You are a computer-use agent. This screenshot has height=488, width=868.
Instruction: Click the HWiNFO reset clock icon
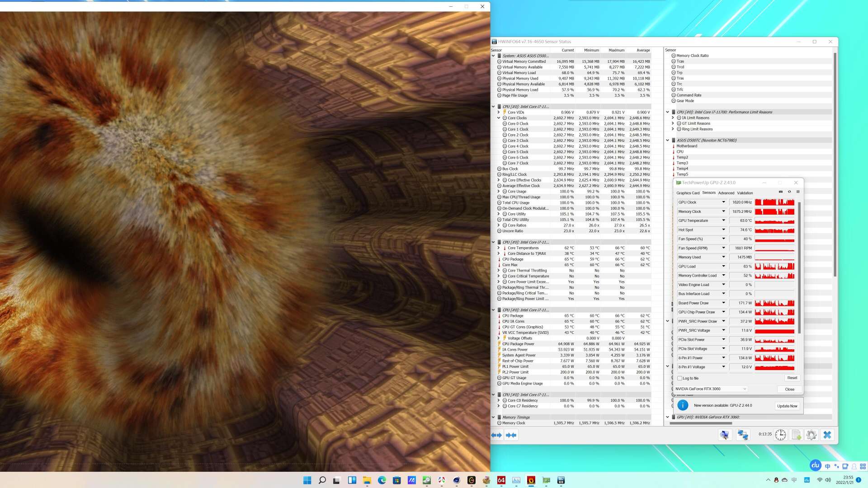(x=780, y=435)
